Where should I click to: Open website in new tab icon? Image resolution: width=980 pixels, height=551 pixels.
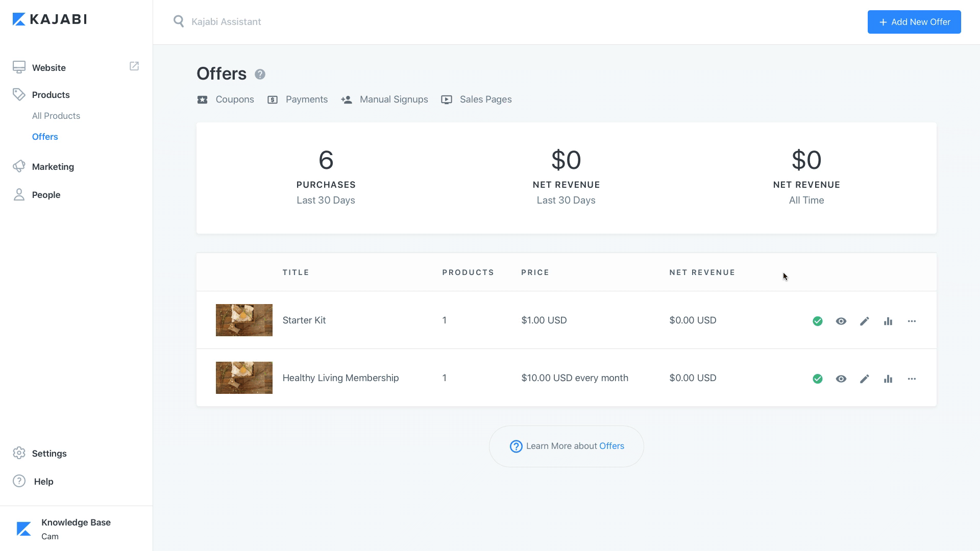[x=134, y=66]
